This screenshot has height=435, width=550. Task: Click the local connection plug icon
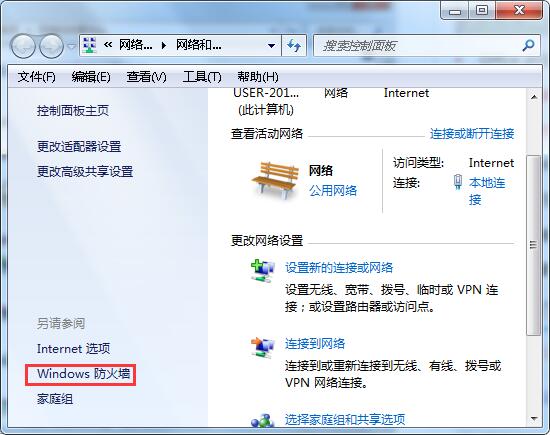pyautogui.click(x=458, y=182)
